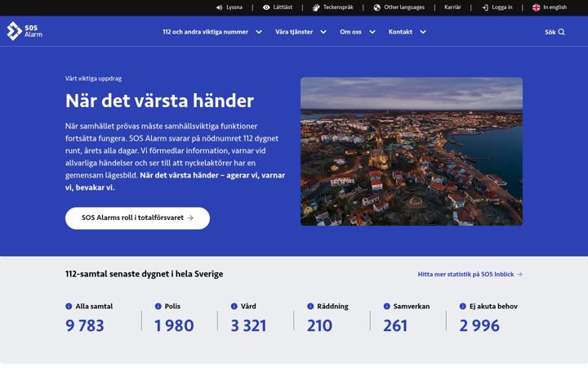Open the 112 och andra viktiga nummer menu
The height and width of the screenshot is (368, 588).
pos(206,32)
